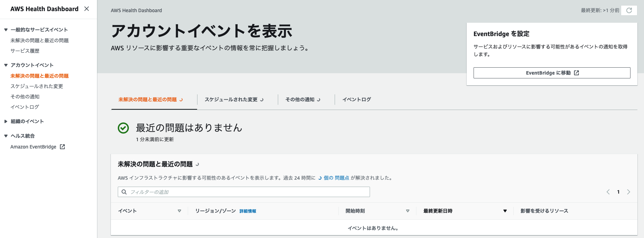Switch to the スケジュールされた変更 tab
This screenshot has height=238, width=644.
point(234,100)
